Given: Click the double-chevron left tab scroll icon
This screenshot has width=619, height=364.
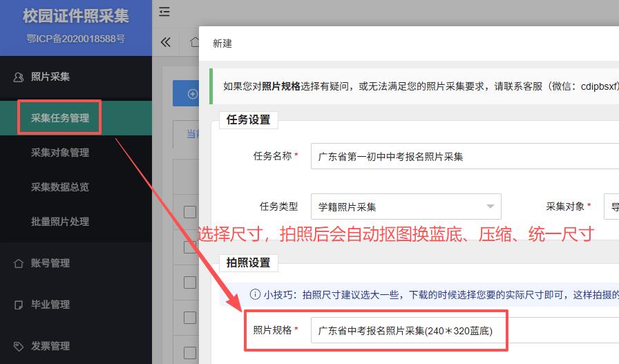Looking at the screenshot, I should pyautogui.click(x=165, y=42).
